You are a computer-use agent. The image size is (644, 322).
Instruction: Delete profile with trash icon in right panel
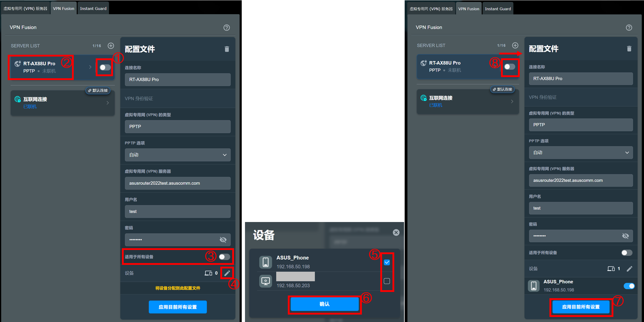(x=629, y=49)
